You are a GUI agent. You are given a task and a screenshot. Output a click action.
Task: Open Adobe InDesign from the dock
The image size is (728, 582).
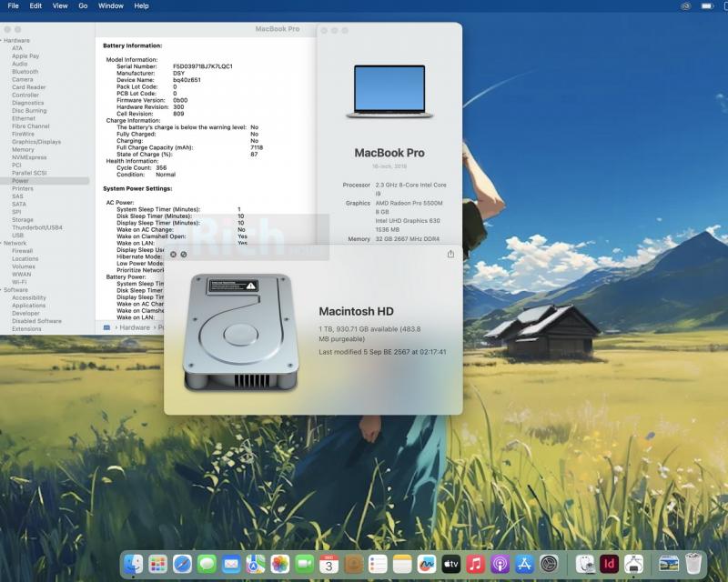click(610, 564)
